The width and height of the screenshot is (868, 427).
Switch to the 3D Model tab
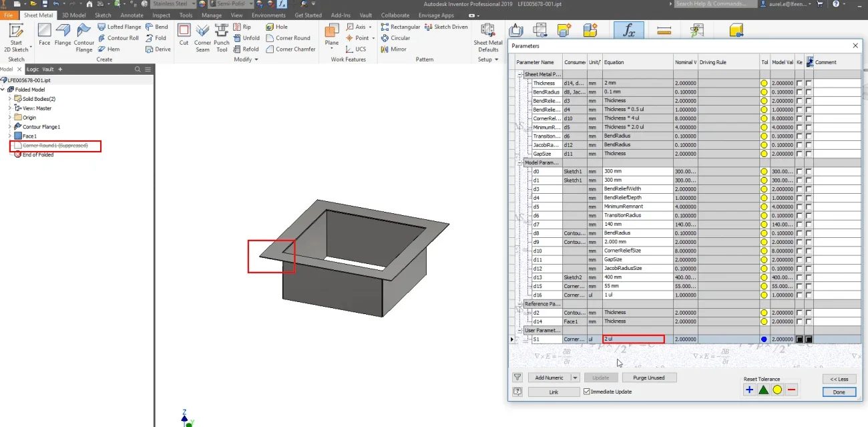pos(74,15)
